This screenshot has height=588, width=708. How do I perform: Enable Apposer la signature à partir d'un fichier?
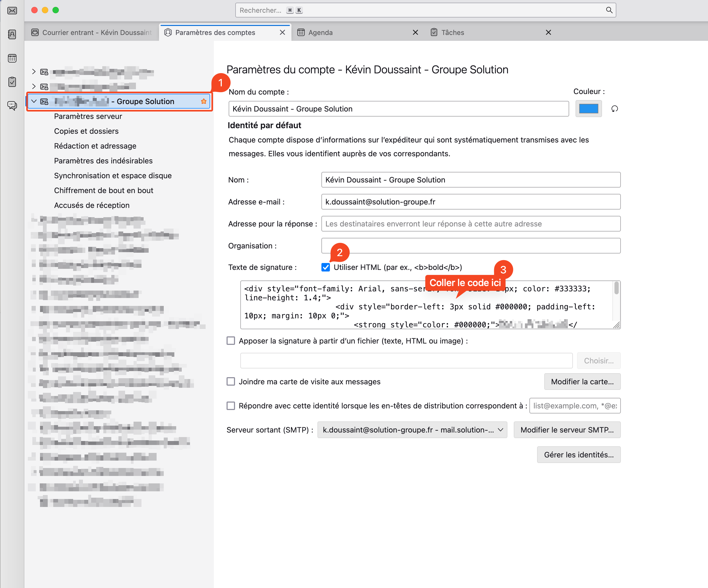coord(231,341)
